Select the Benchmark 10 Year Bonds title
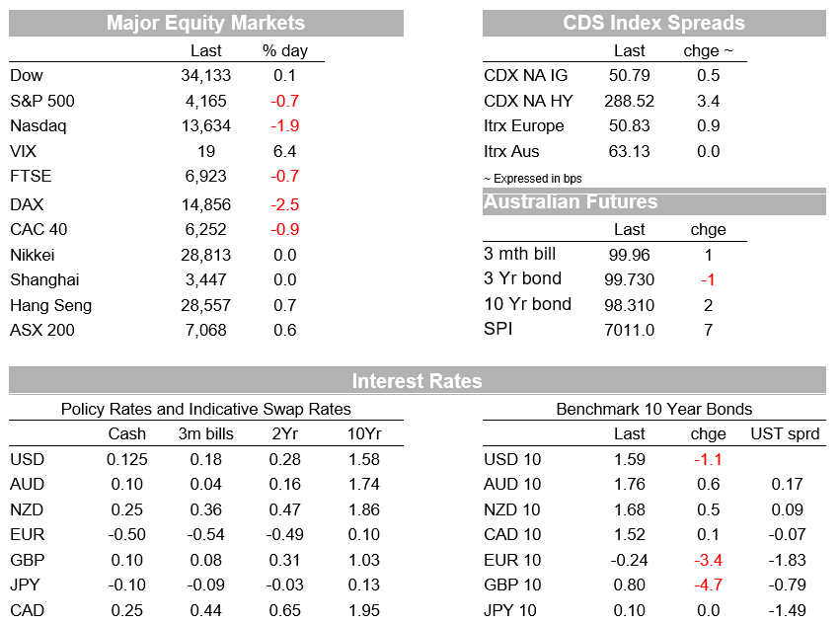This screenshot has height=624, width=840. pyautogui.click(x=653, y=409)
